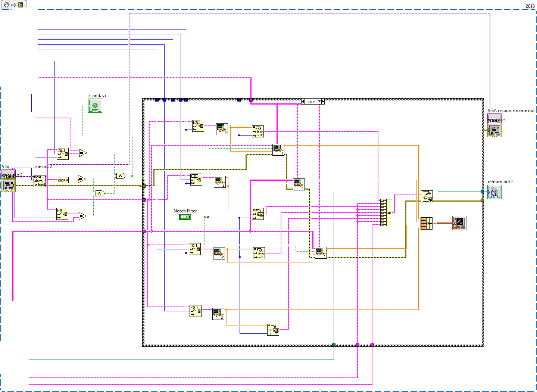Select the bottommost scope subVI labeled 2
This screenshot has width=537, height=392.
[218, 314]
